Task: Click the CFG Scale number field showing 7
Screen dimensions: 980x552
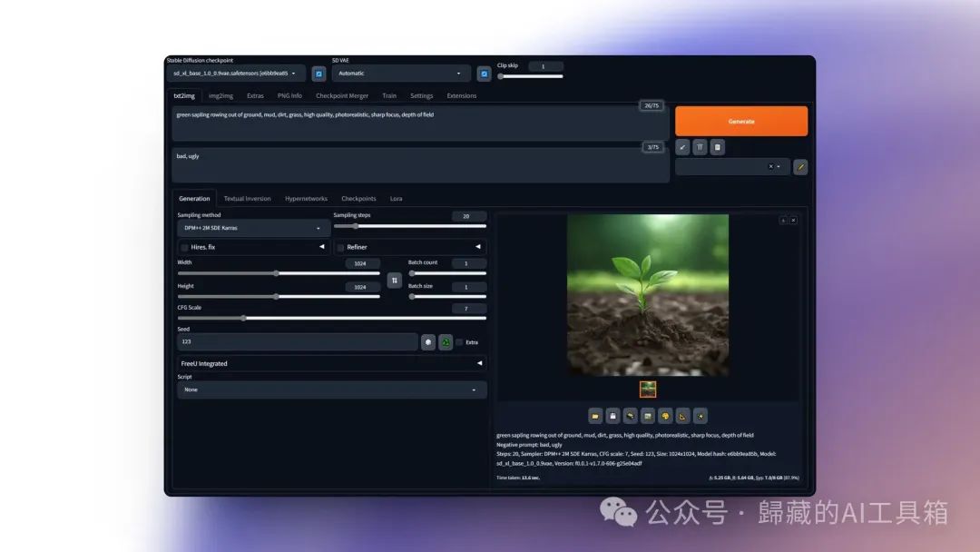Action: [469, 309]
